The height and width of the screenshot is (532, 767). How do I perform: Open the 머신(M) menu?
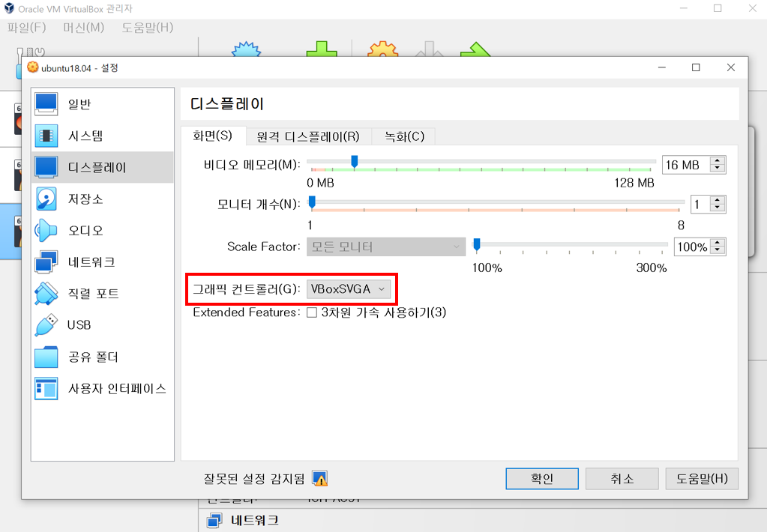(x=84, y=28)
